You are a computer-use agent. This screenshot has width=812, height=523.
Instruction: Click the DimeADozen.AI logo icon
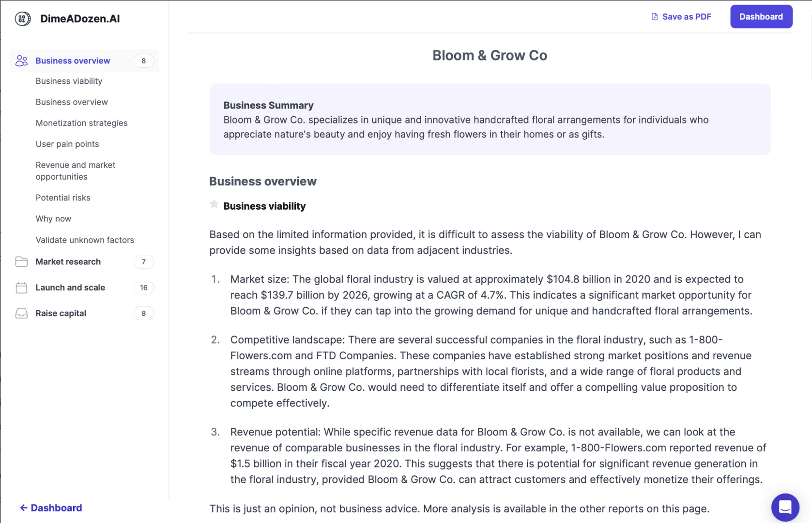tap(22, 19)
